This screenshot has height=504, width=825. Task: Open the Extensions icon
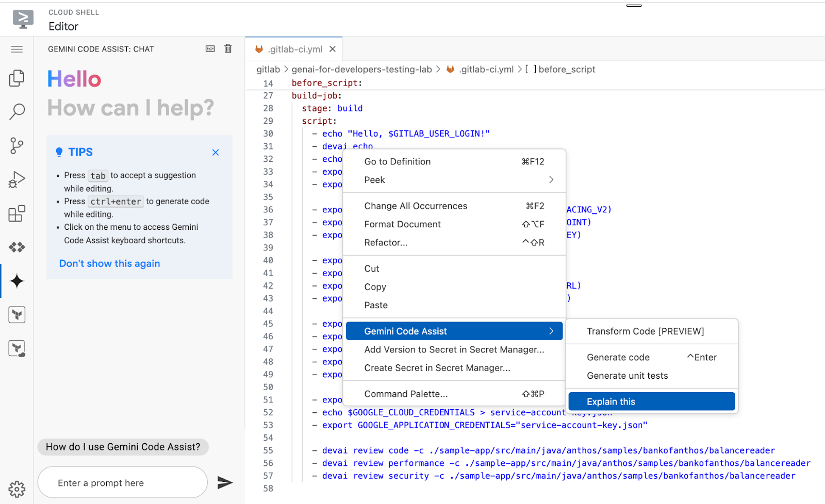click(x=17, y=213)
